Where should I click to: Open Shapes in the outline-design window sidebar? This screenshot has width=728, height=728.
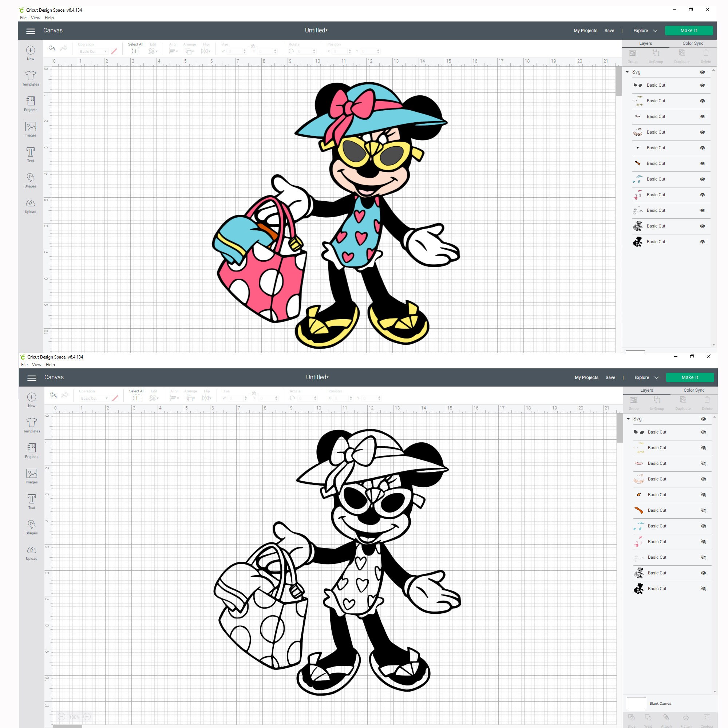pyautogui.click(x=32, y=527)
